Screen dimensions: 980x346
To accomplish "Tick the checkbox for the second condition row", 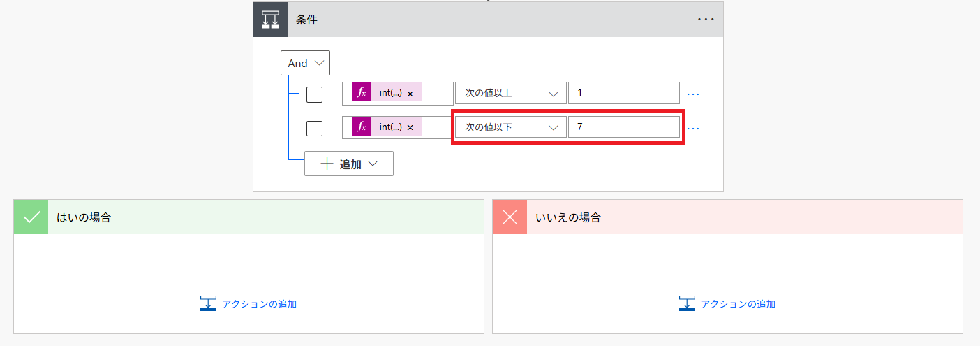I will pos(314,128).
